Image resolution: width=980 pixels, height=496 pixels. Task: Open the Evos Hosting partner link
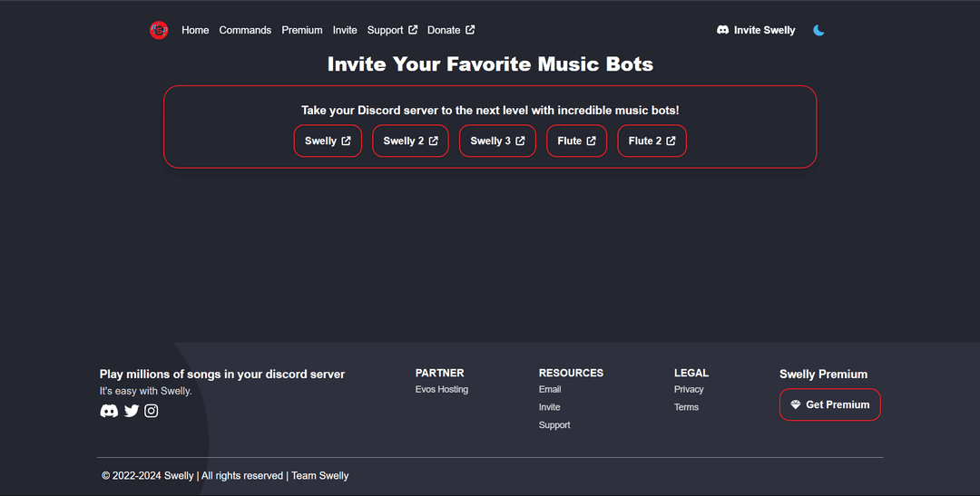442,389
